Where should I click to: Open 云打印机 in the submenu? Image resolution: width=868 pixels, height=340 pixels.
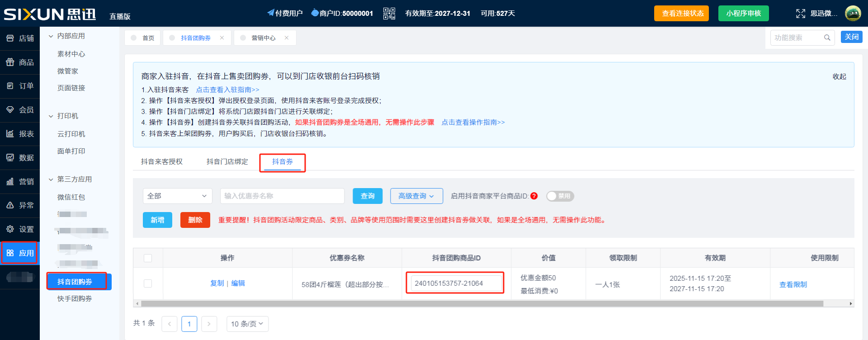[x=71, y=134]
